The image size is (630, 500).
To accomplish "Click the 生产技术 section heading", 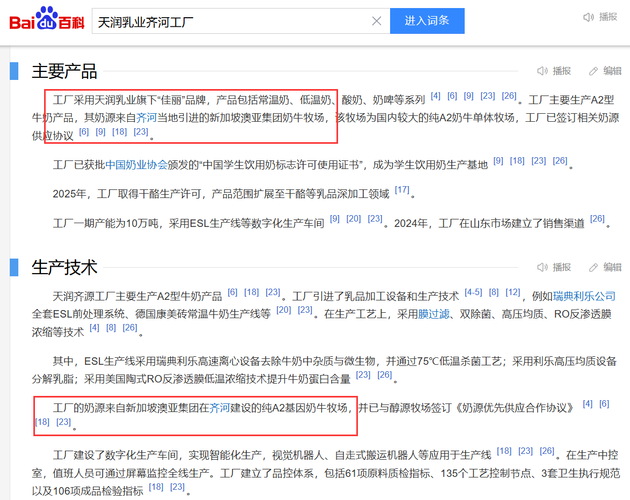I will [x=64, y=267].
